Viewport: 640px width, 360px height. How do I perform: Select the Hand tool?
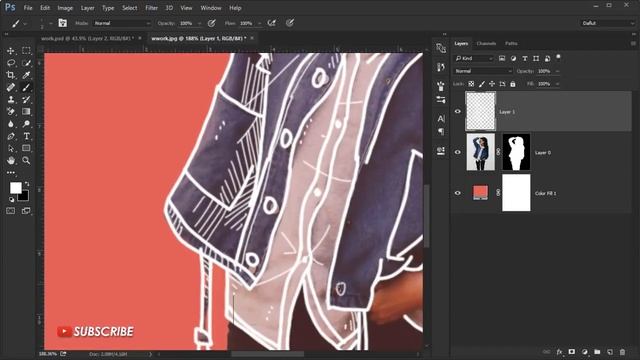11,160
